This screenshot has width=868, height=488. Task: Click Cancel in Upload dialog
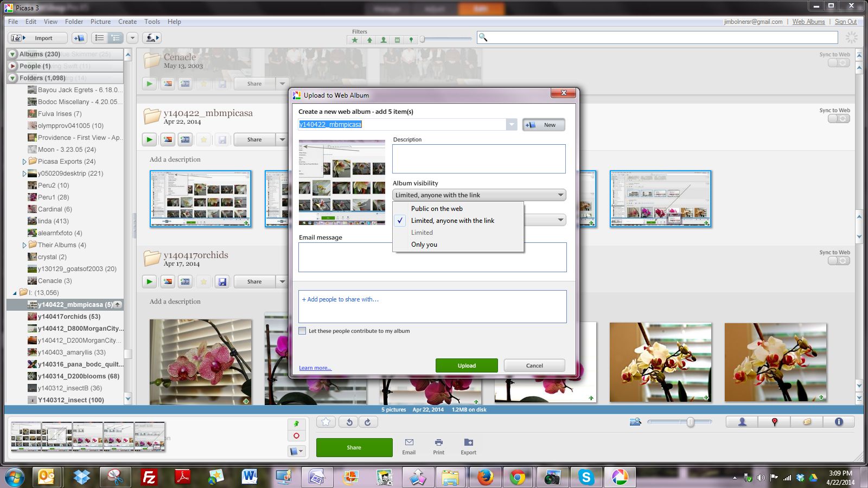(x=534, y=365)
